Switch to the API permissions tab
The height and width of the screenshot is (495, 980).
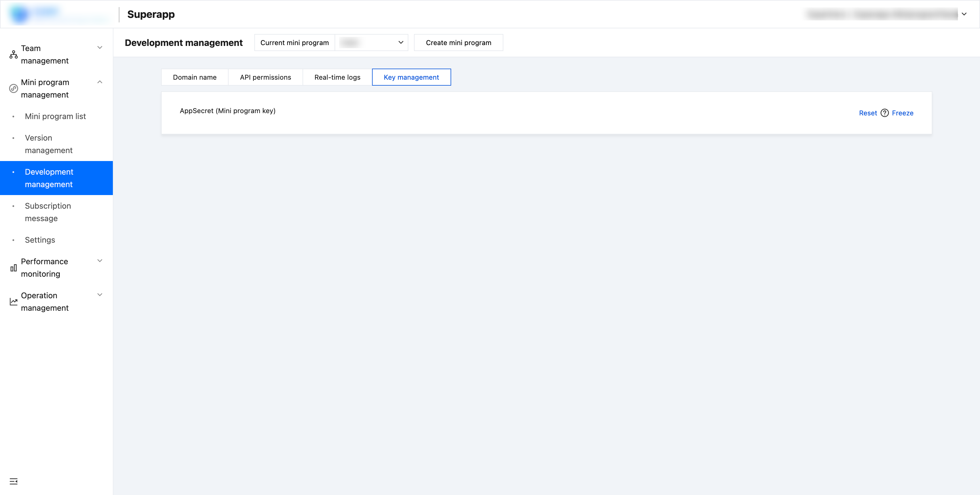pos(265,77)
